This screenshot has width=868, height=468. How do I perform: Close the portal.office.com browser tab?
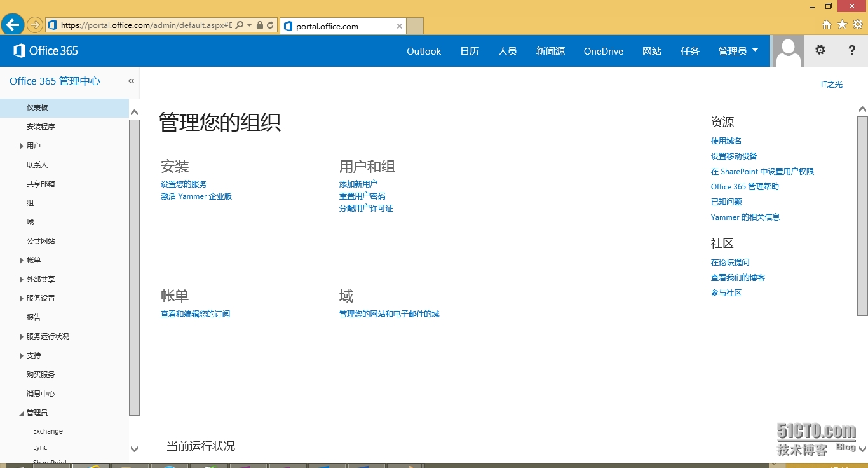click(x=400, y=26)
